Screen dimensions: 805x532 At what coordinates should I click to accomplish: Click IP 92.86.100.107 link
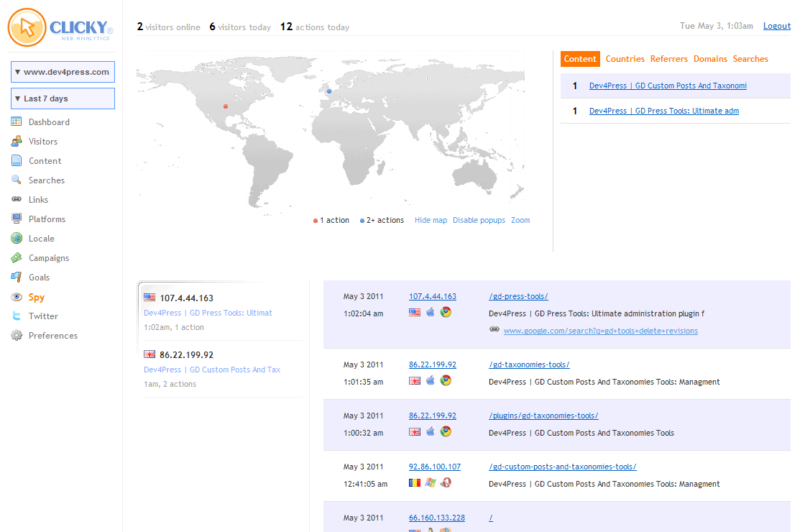point(435,467)
